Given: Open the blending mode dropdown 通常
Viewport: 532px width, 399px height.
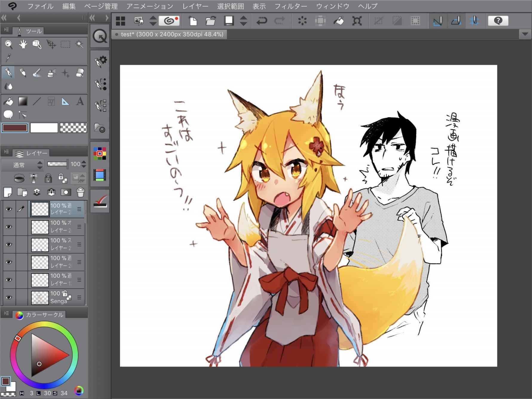Looking at the screenshot, I should (x=23, y=165).
